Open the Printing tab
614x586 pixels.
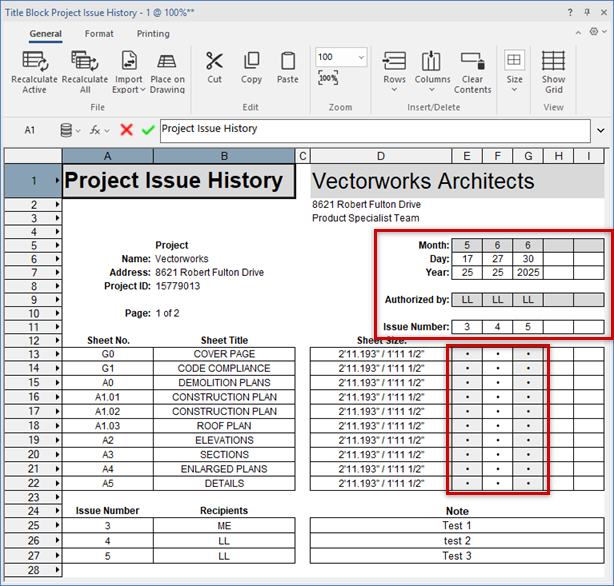153,33
